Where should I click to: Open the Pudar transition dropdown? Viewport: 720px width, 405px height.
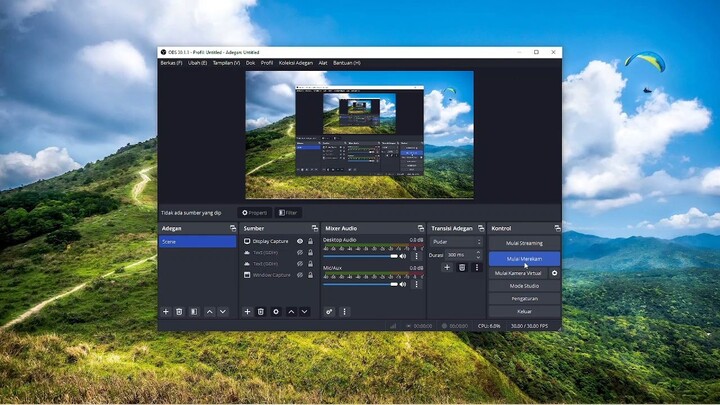click(456, 242)
